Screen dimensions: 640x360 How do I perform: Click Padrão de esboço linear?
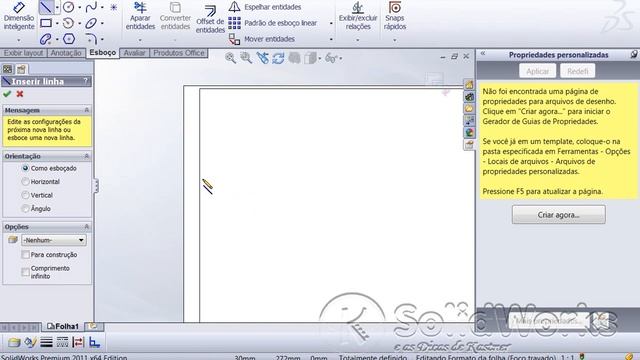273,23
